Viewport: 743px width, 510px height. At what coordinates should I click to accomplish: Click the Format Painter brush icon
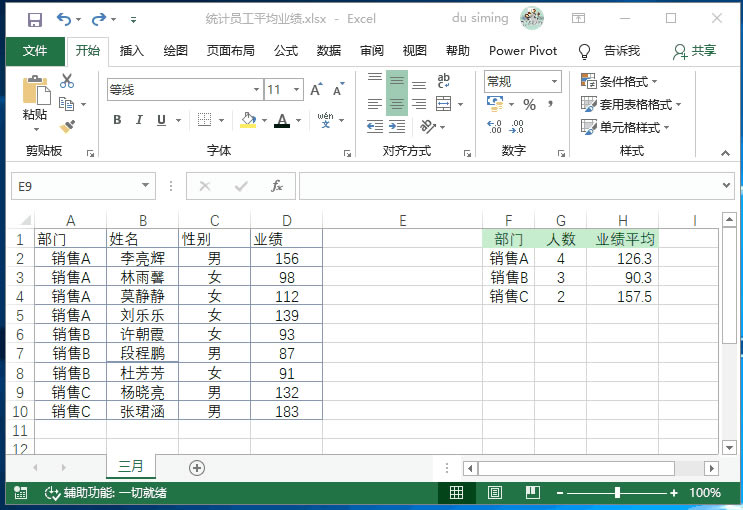click(67, 126)
